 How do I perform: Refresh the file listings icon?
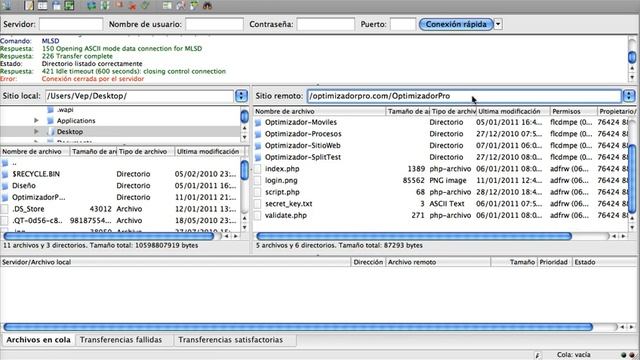(92, 5)
